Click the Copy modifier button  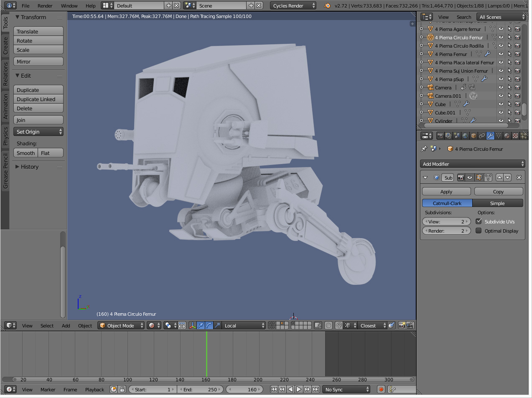(498, 191)
